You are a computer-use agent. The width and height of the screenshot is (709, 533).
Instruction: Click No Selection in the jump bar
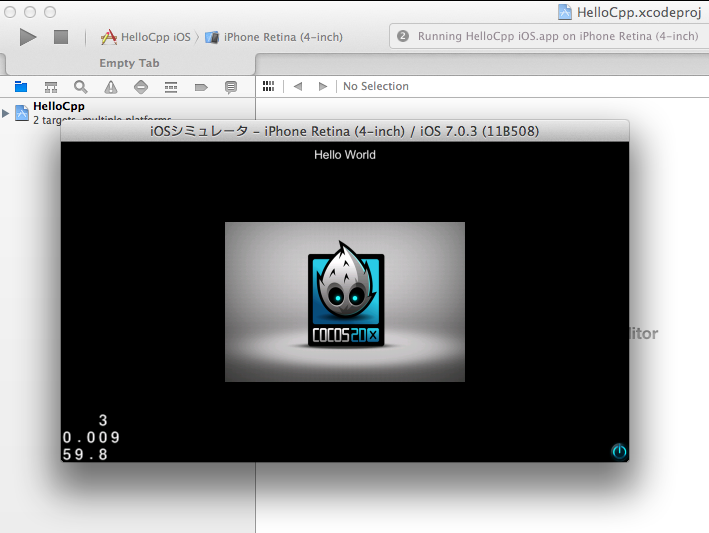click(376, 86)
